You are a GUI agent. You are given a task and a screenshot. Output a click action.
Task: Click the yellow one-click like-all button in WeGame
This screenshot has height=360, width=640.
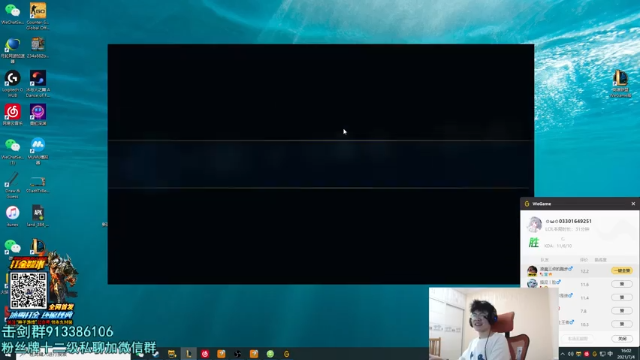coord(622,271)
